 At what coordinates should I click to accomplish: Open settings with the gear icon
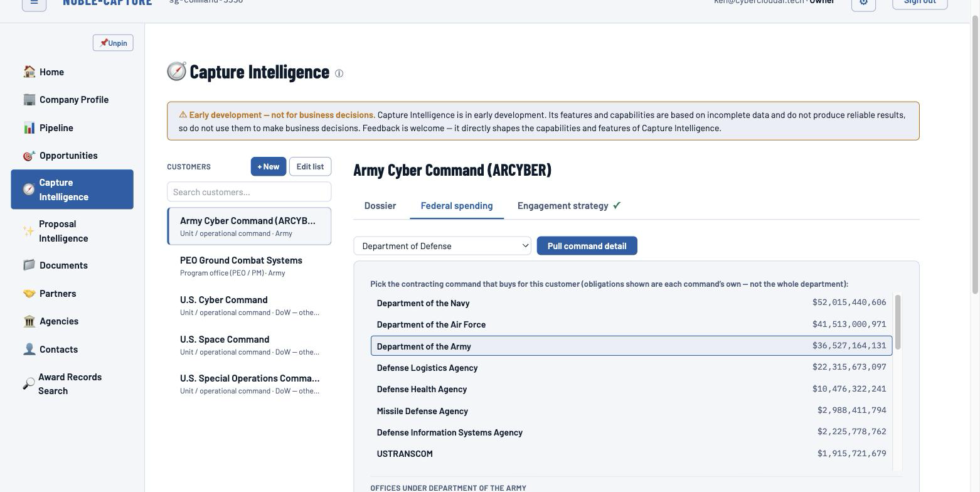pos(863,2)
